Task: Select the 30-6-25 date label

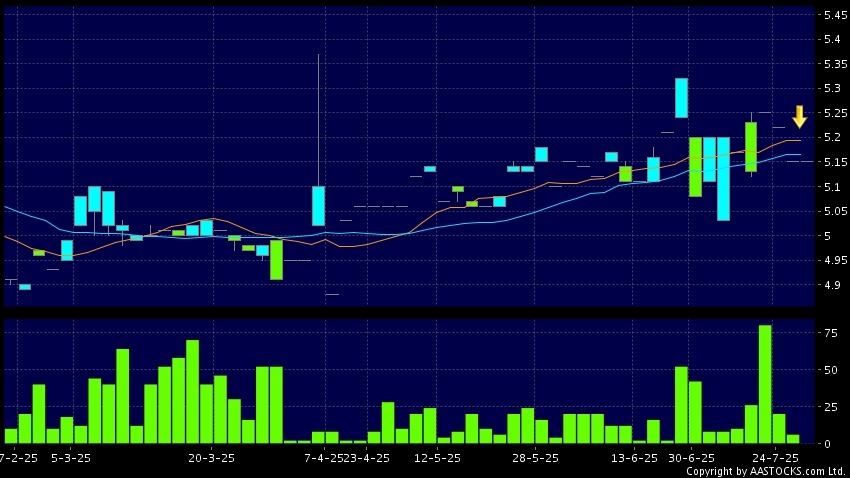Action: tap(691, 458)
